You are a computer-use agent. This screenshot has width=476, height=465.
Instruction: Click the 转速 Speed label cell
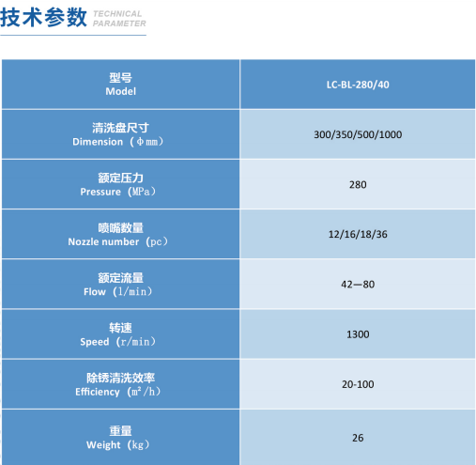pos(120,334)
